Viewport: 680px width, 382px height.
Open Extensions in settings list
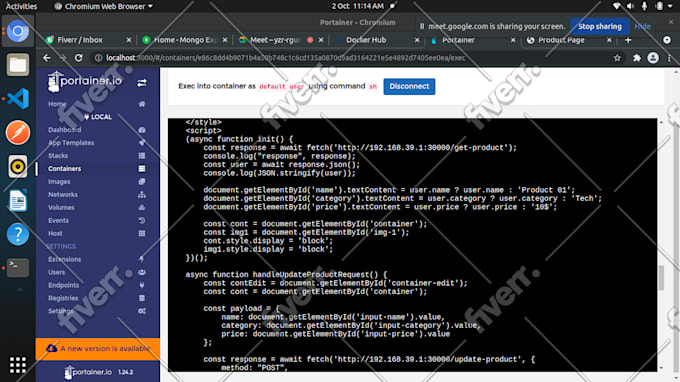65,259
